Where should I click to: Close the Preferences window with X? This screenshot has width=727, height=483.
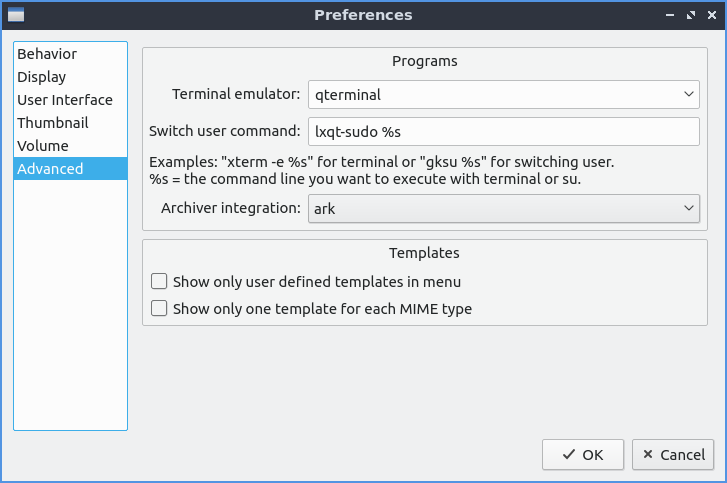[x=711, y=15]
